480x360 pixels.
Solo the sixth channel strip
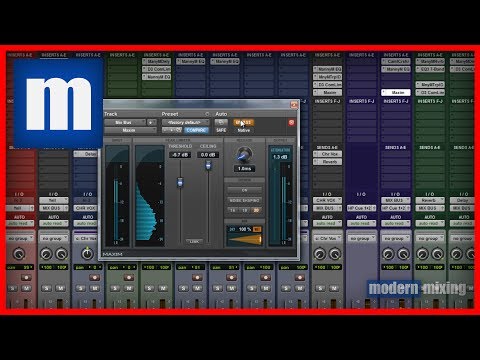tap(183, 288)
